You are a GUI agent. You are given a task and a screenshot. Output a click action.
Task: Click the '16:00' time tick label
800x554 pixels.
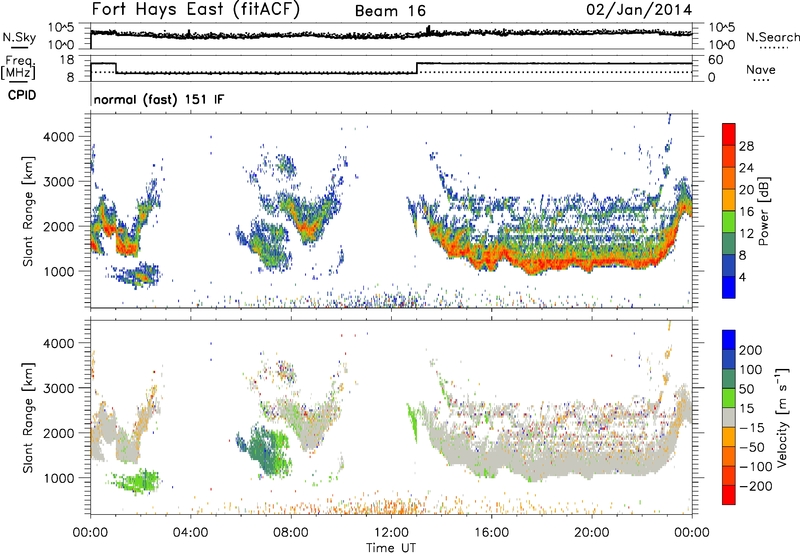[491, 533]
